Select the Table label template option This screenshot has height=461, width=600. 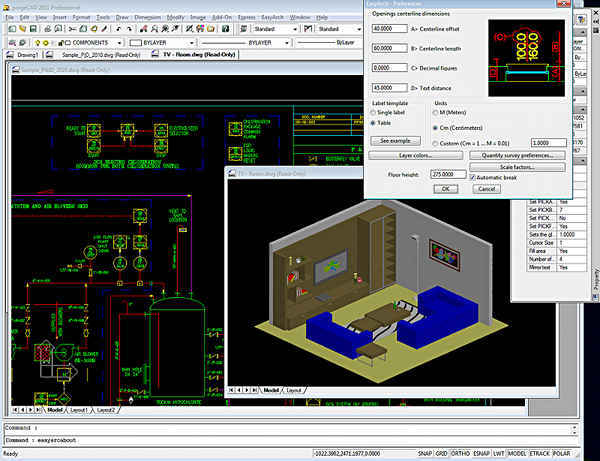coord(373,123)
